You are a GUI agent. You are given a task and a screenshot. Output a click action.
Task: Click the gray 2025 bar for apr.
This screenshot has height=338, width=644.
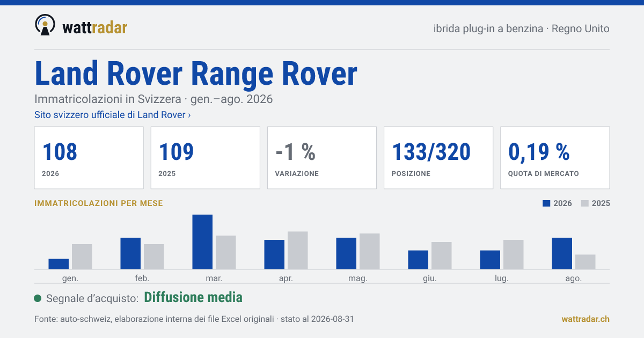[x=298, y=251]
